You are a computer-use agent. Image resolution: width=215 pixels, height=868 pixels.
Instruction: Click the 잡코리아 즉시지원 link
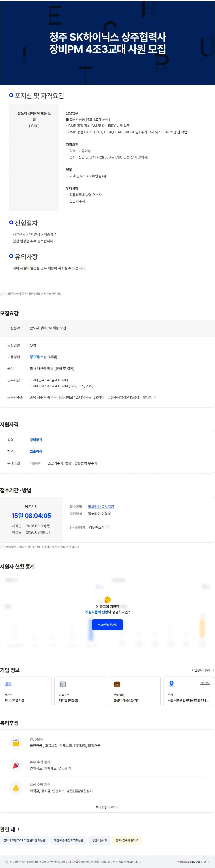point(101,507)
